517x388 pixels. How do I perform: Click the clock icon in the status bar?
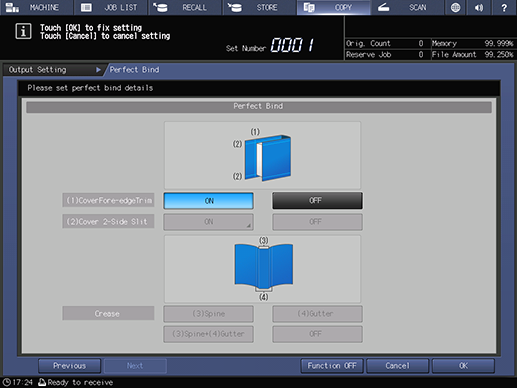[7, 382]
